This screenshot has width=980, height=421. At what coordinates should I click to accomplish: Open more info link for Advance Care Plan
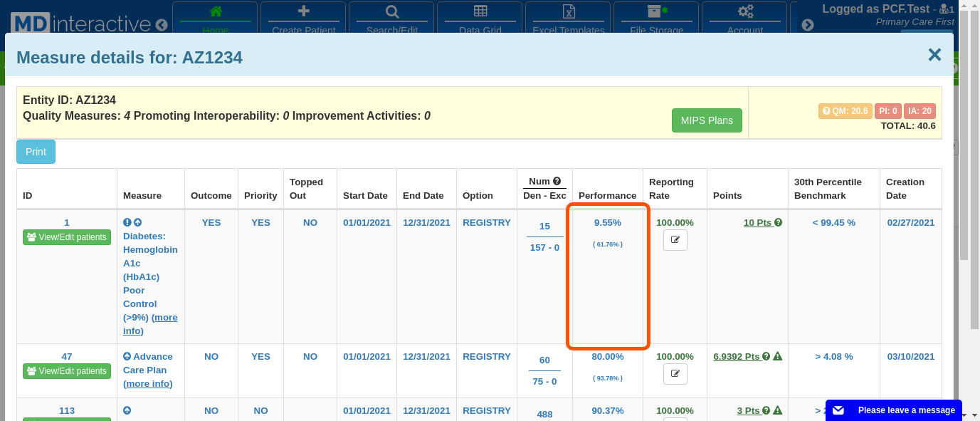click(x=147, y=384)
